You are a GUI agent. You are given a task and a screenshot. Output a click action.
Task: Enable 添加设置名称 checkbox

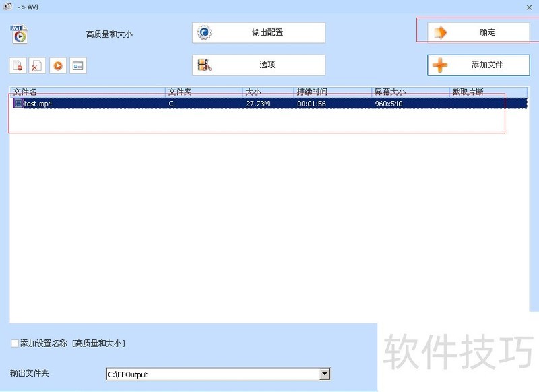(15, 343)
